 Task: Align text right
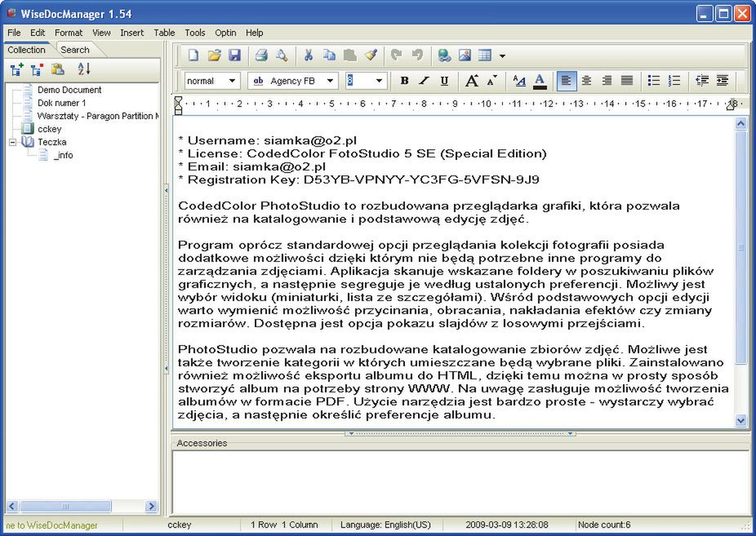click(x=607, y=81)
